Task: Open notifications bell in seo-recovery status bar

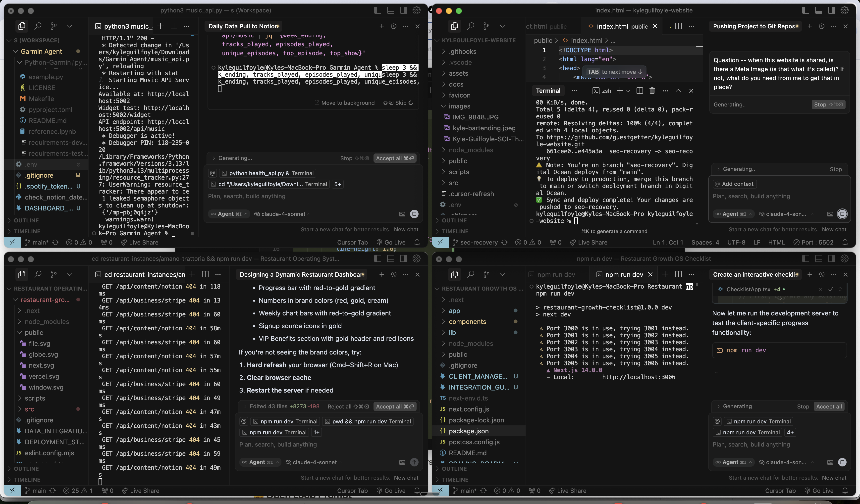Action: point(845,242)
